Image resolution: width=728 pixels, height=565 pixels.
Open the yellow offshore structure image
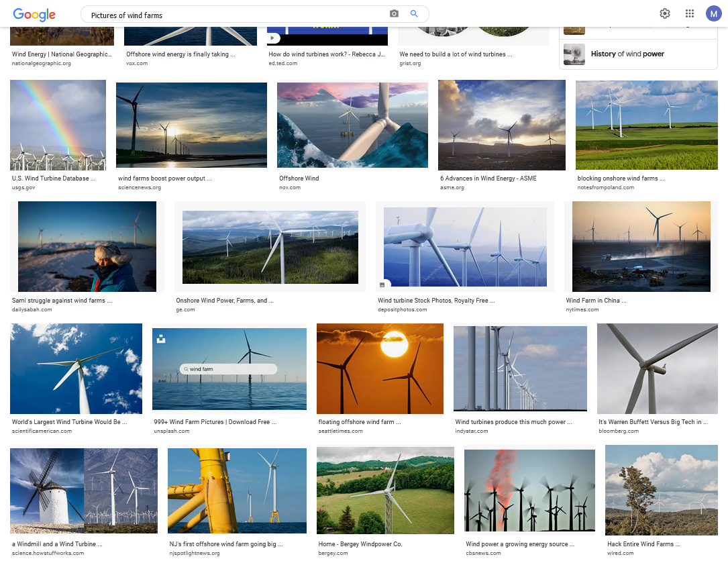point(237,491)
